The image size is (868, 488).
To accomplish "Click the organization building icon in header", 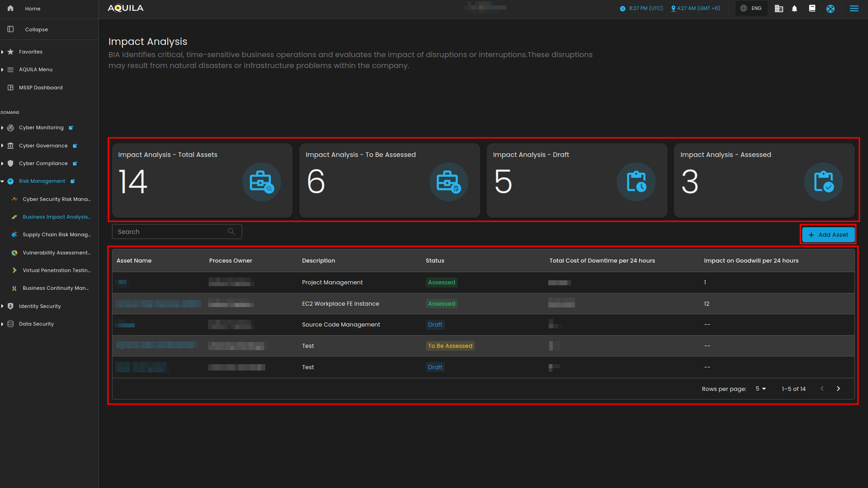I will pyautogui.click(x=779, y=9).
